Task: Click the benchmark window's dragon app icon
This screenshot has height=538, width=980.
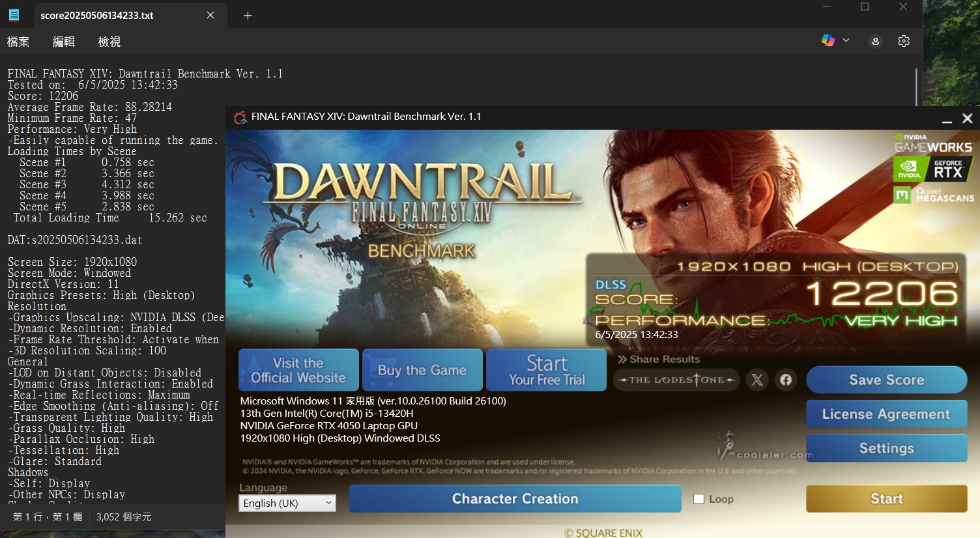Action: tap(240, 117)
